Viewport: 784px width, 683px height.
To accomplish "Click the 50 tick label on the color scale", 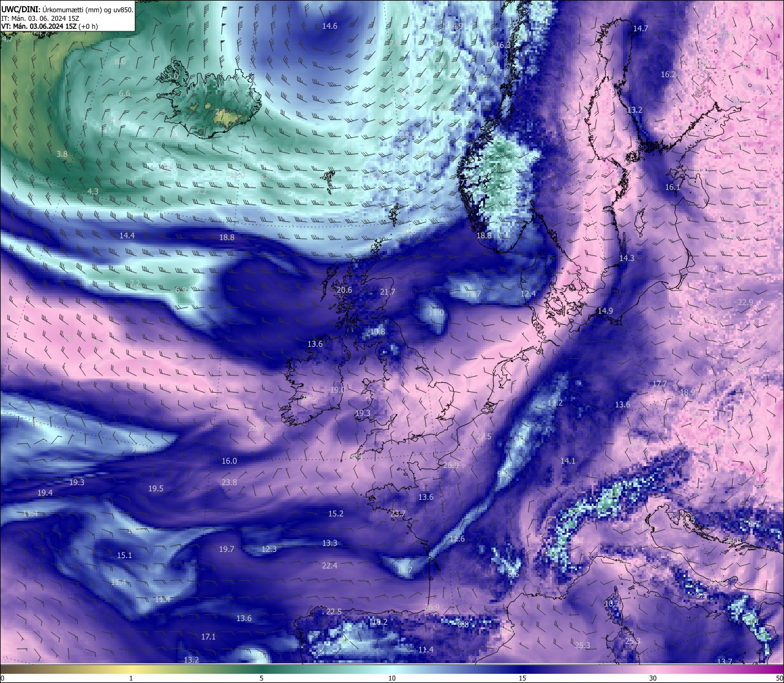I will pos(778,678).
